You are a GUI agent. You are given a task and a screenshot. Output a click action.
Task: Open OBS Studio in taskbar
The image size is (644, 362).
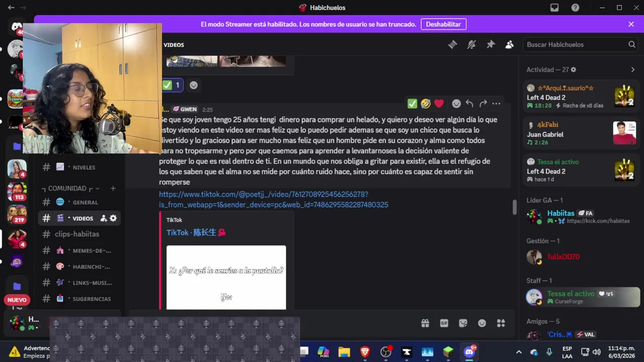pyautogui.click(x=386, y=352)
